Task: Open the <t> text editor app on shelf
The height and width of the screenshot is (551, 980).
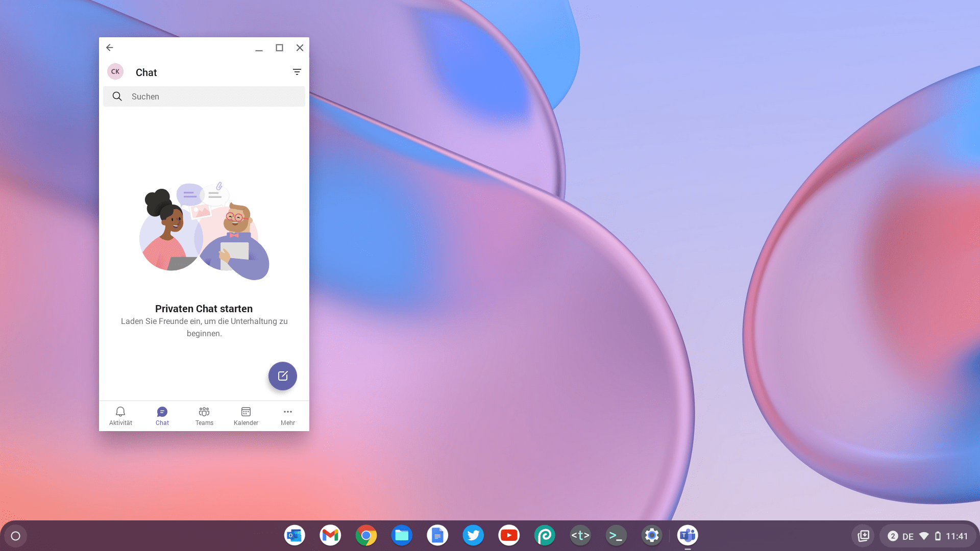Action: click(580, 535)
